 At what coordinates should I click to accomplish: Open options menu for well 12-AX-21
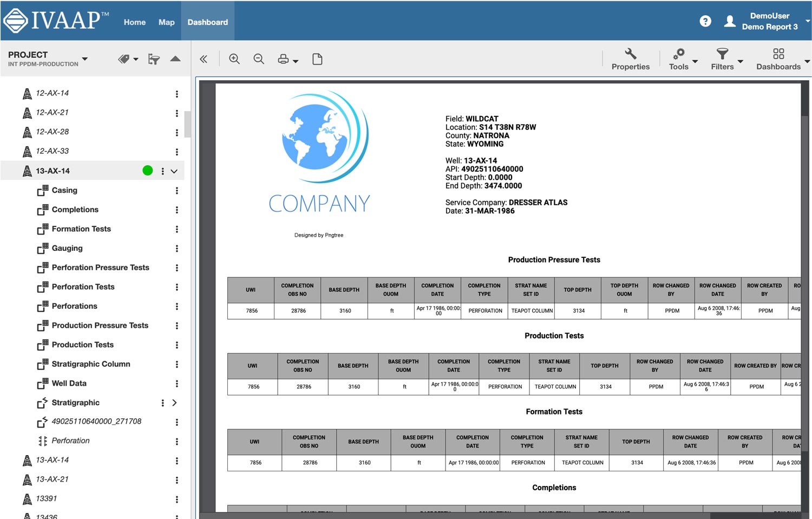point(176,113)
